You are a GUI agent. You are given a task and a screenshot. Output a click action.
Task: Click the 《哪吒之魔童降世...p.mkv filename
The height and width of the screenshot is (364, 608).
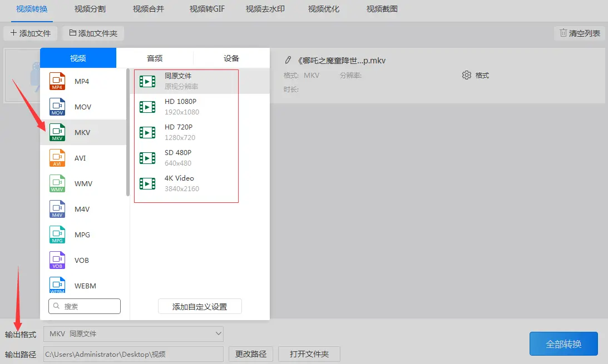(341, 61)
